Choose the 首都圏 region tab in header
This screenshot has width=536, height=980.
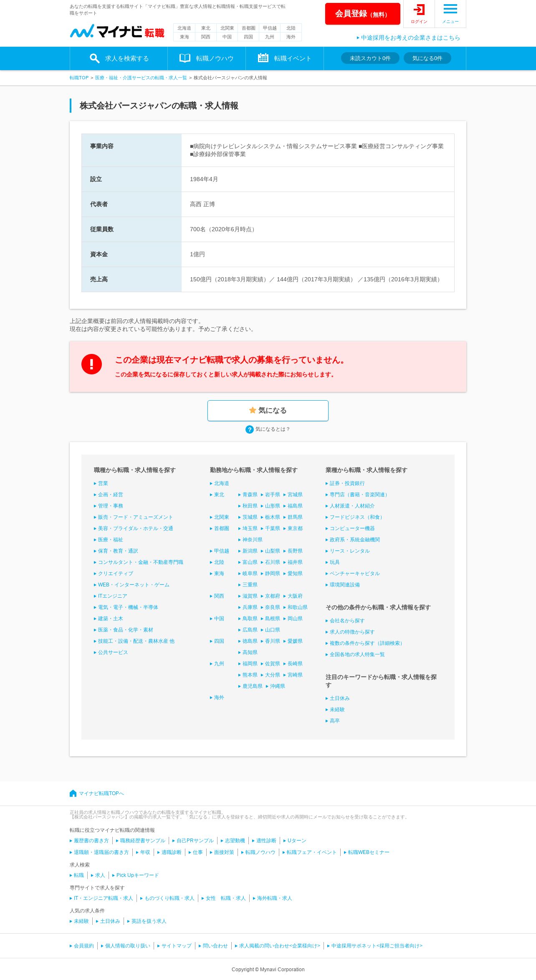248,28
